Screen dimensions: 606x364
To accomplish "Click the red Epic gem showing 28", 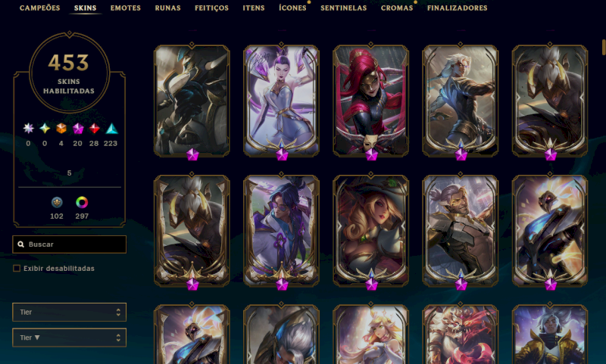I will pos(94,128).
